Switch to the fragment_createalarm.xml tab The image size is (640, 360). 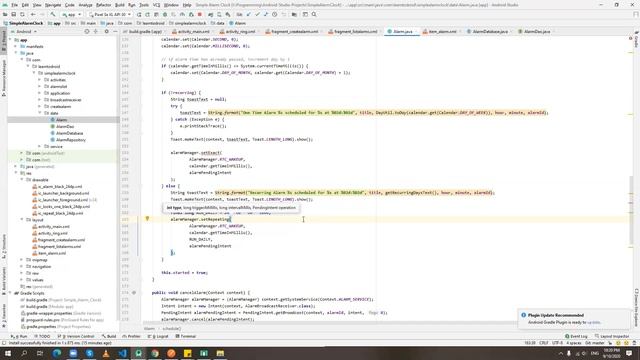coord(293,31)
